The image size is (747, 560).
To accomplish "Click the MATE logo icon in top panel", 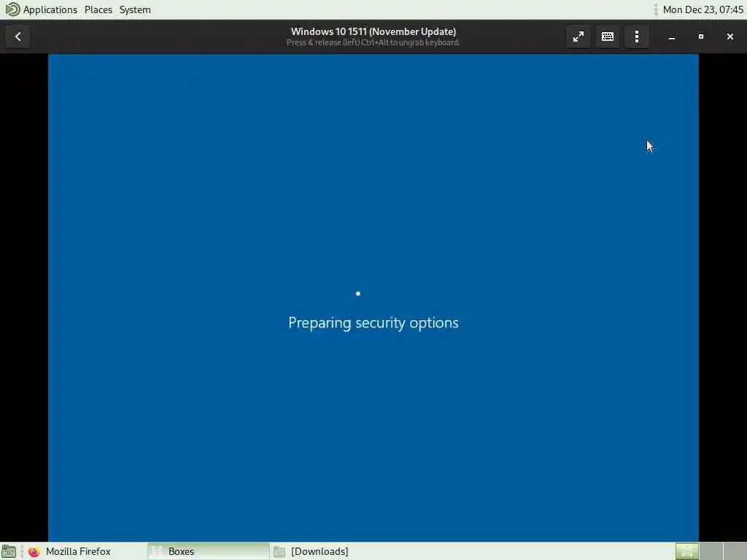I will coord(12,9).
